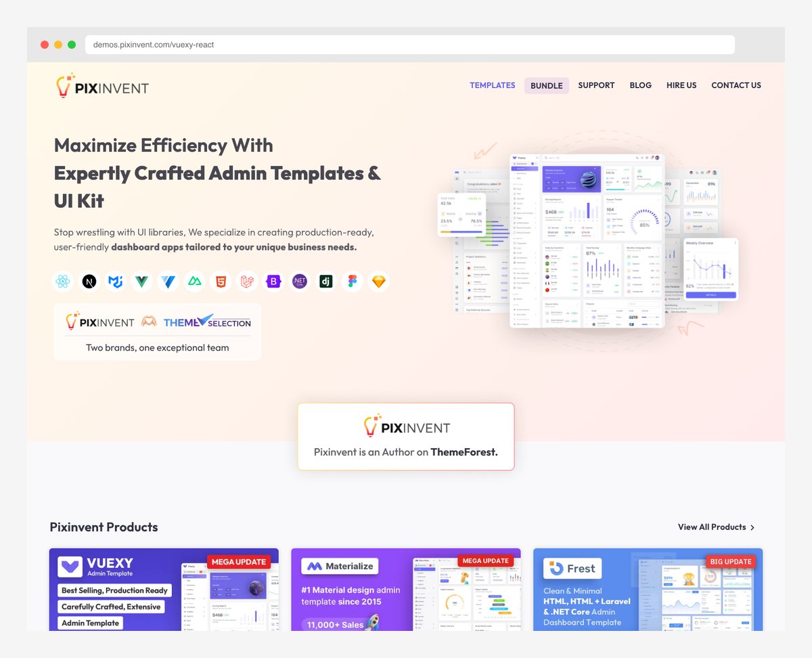
Task: Click the Nuxt framework icon
Action: coord(194,281)
